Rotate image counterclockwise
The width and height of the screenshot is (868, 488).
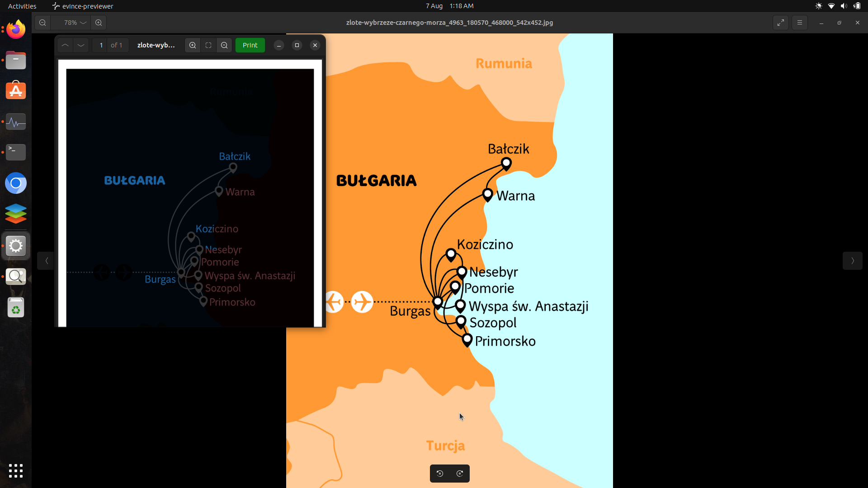440,474
